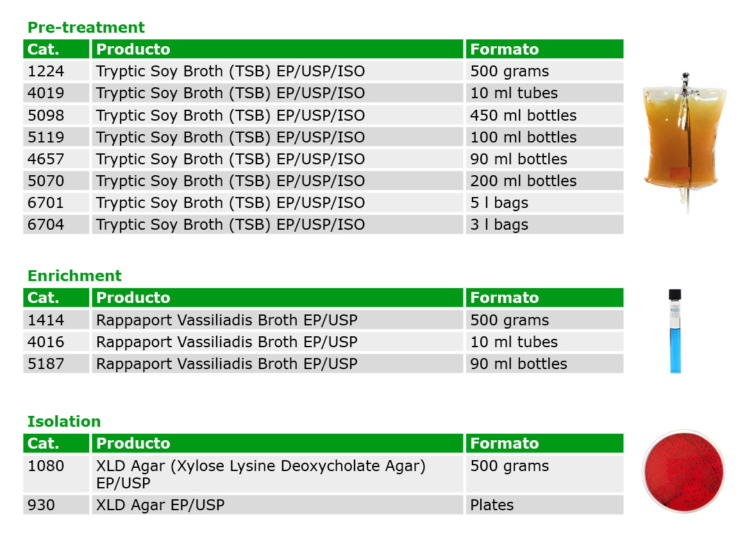Screen dimensions: 756x541
Task: Click the Producto header in Pre-treatment table
Action: [x=133, y=49]
